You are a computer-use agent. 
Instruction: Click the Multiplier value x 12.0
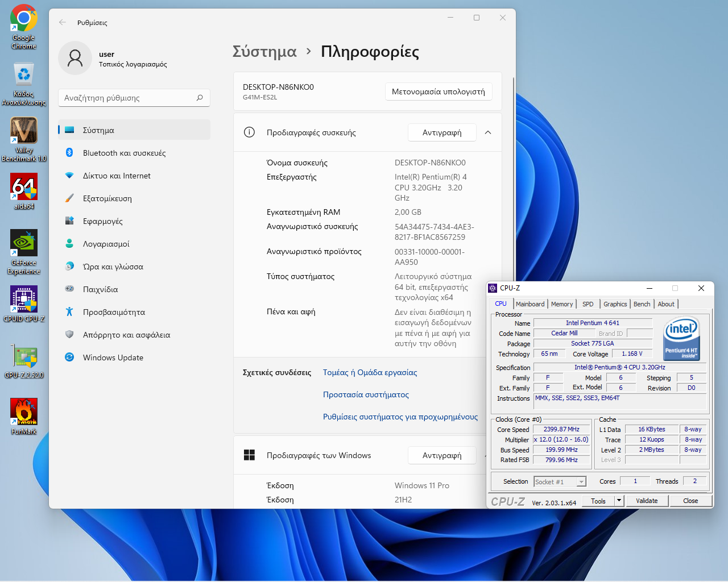tap(561, 440)
